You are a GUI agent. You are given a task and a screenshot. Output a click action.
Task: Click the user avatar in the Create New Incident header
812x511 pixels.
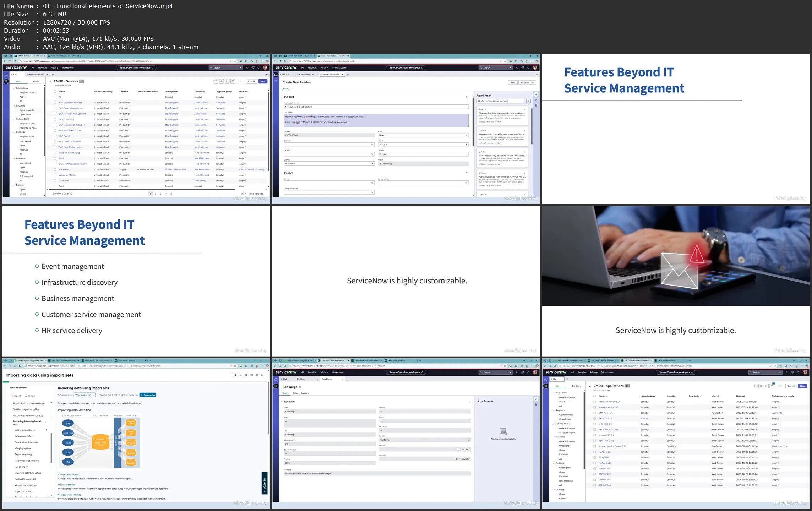pos(535,67)
